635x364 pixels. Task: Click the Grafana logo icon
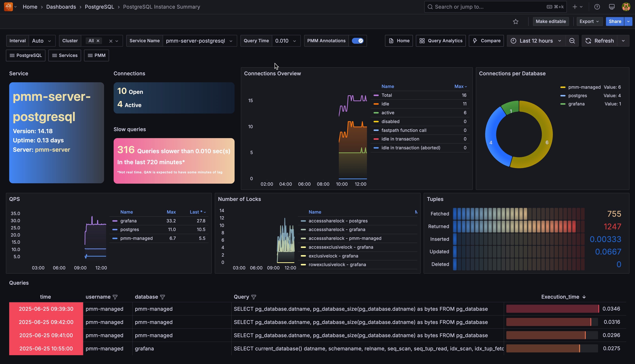point(8,7)
